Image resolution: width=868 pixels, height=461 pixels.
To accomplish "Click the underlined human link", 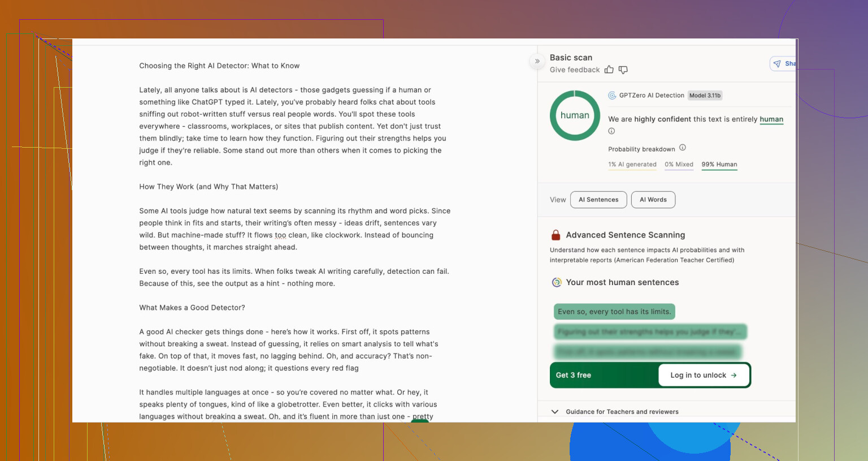I will click(x=771, y=119).
